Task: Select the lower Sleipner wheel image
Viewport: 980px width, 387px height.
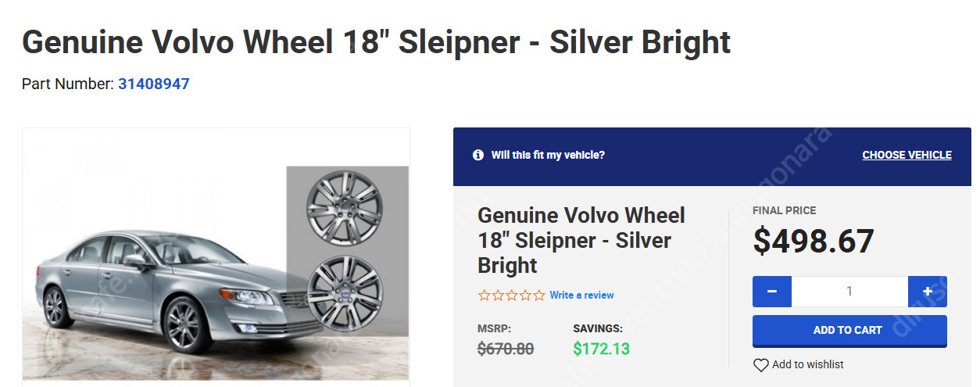Action: pyautogui.click(x=344, y=288)
